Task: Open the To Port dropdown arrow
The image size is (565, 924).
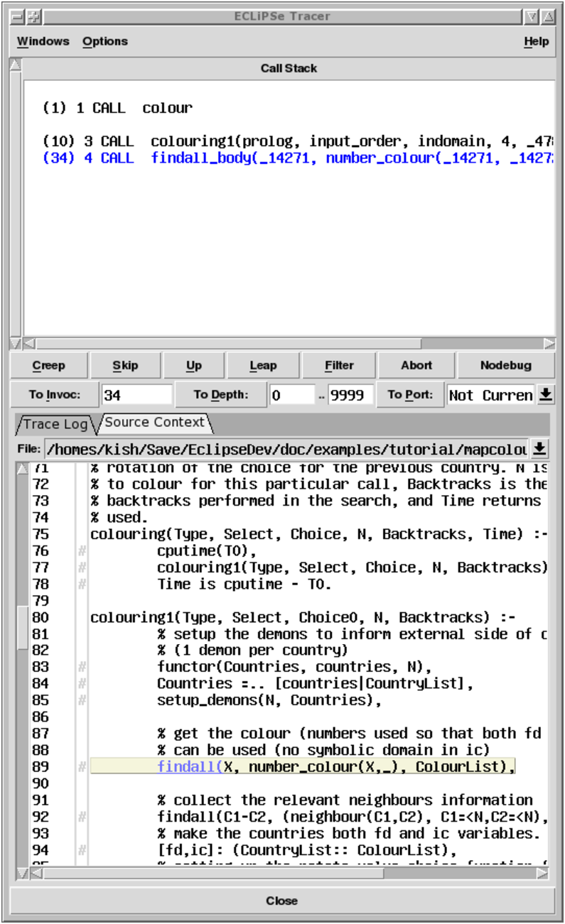Action: (545, 394)
